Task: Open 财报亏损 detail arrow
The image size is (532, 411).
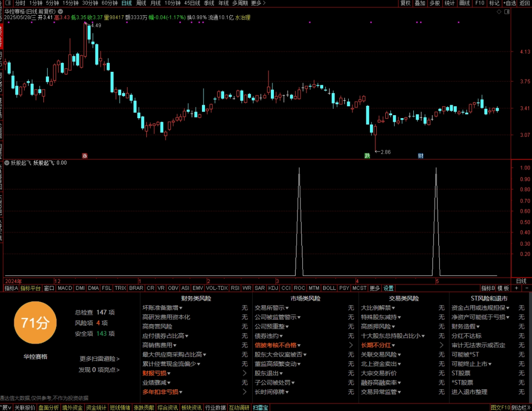Action: 245,373
